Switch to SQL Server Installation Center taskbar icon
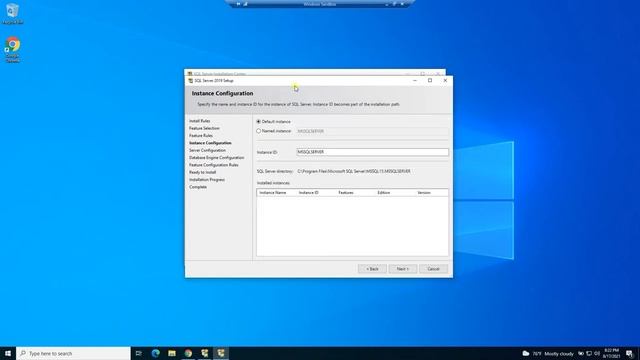Screen dimensions: 640x360 pyautogui.click(x=204, y=353)
